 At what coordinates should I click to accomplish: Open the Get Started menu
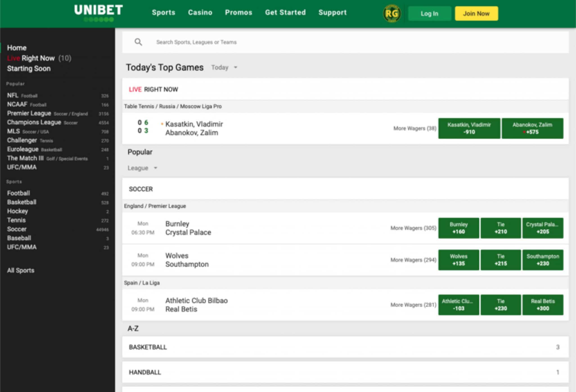click(x=285, y=12)
